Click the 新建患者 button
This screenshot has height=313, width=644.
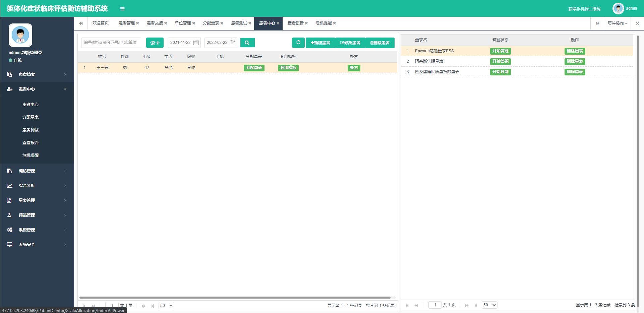point(320,43)
